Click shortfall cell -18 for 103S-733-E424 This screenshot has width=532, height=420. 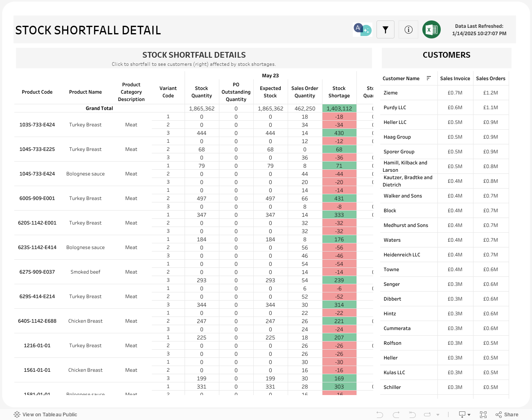(x=339, y=117)
